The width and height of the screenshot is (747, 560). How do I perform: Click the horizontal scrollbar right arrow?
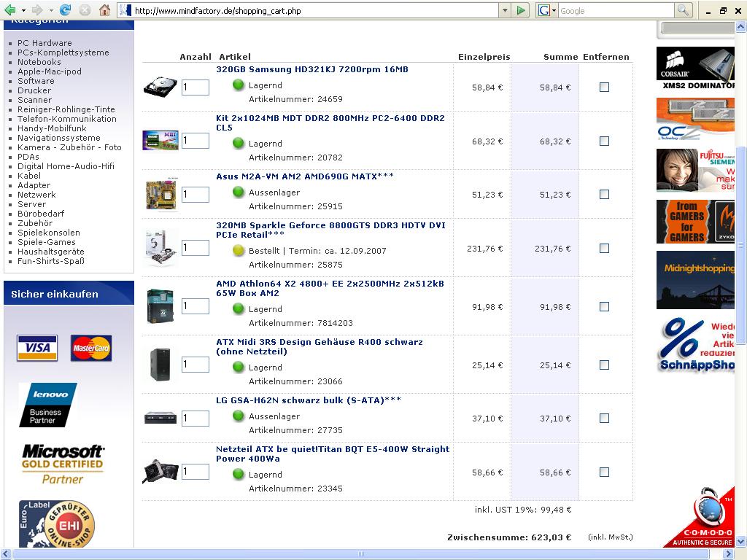click(727, 554)
